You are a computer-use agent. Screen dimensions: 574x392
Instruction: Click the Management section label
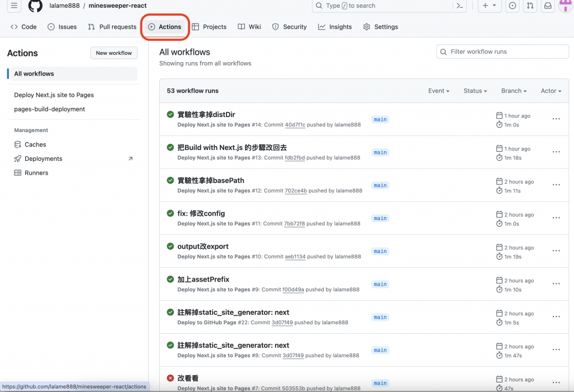(31, 130)
